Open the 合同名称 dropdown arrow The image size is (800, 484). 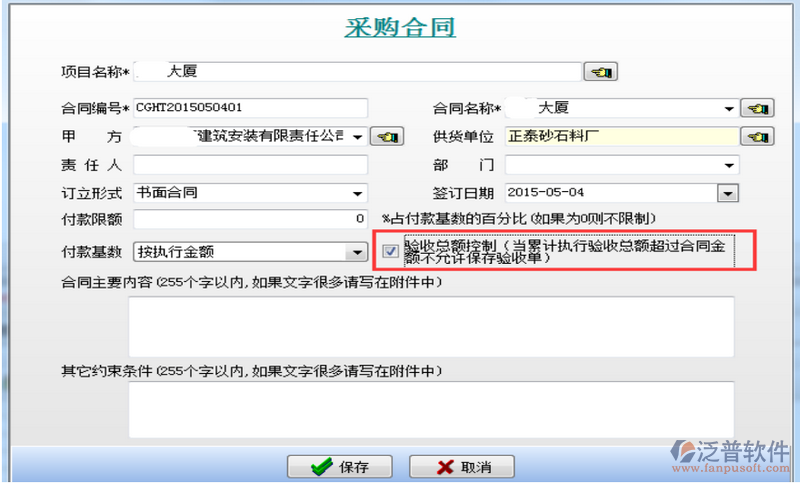729,108
